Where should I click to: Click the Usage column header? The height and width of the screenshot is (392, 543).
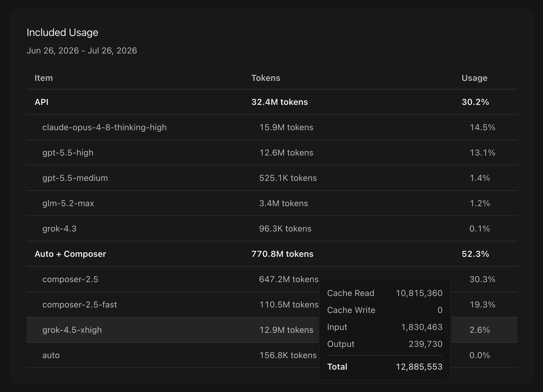tap(474, 78)
